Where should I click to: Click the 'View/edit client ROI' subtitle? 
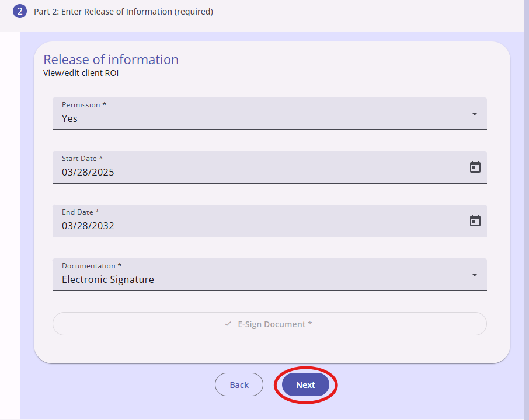click(x=81, y=73)
